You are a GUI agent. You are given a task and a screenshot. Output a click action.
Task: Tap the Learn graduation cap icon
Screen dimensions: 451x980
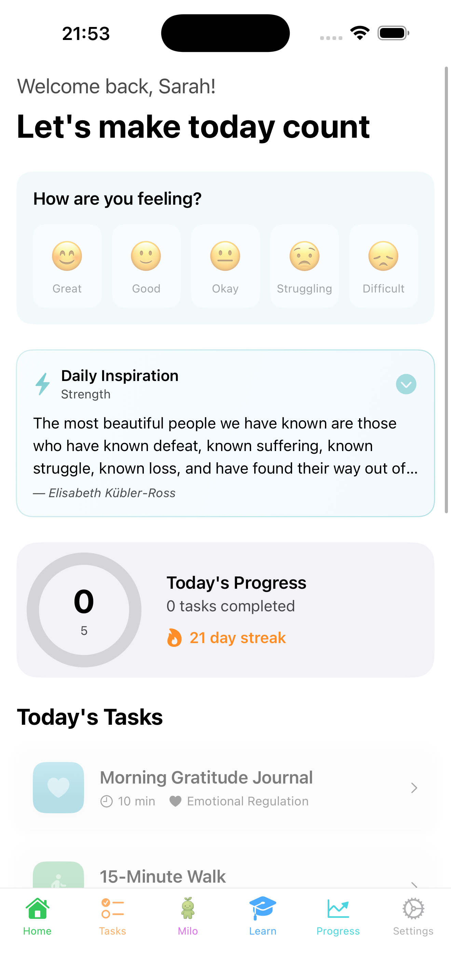point(263,909)
